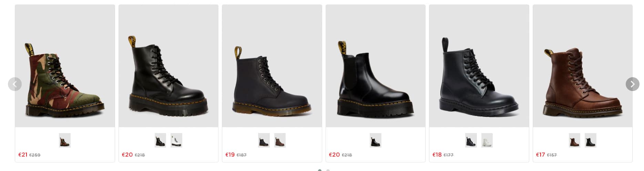
Task: Click the €17 sale price
Action: click(540, 155)
